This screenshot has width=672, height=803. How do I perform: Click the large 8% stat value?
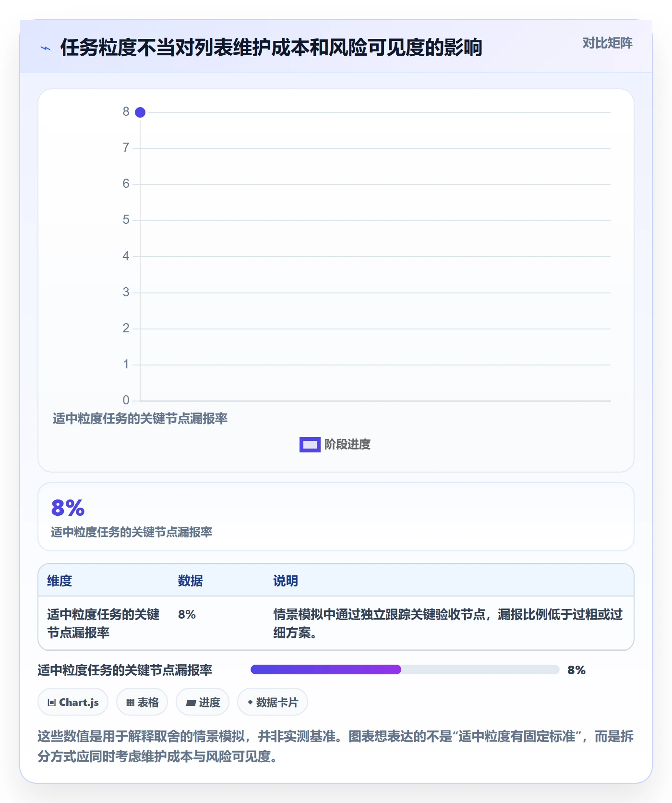coord(68,508)
